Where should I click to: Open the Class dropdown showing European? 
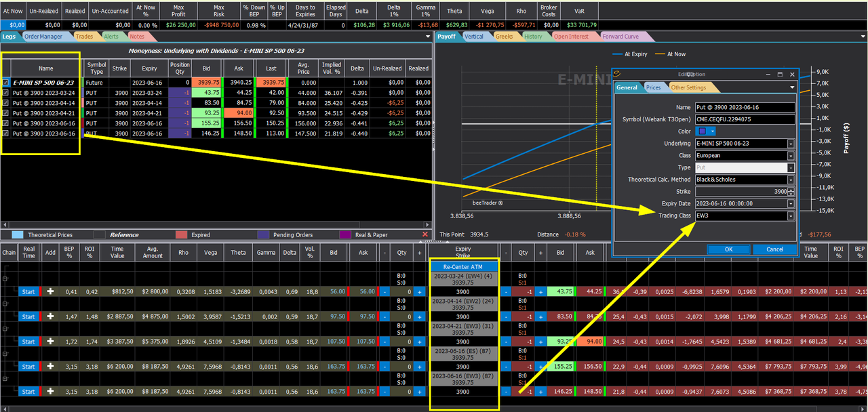pyautogui.click(x=791, y=156)
